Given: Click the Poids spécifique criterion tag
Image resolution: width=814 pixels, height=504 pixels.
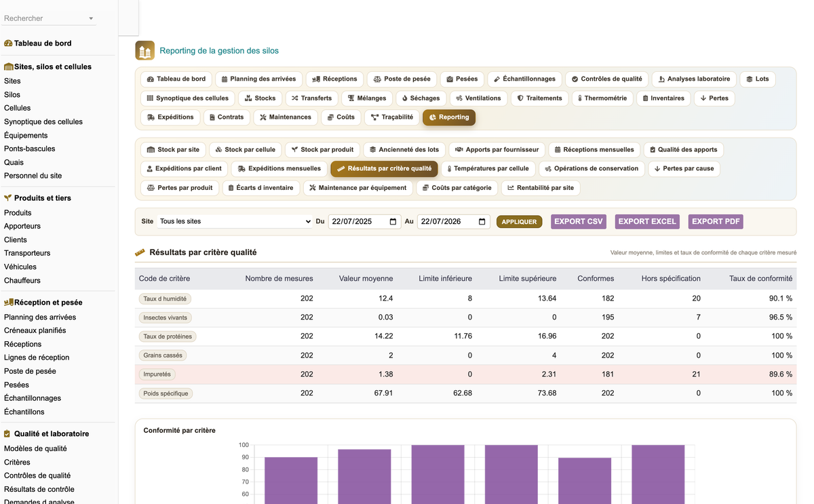Looking at the screenshot, I should (166, 393).
